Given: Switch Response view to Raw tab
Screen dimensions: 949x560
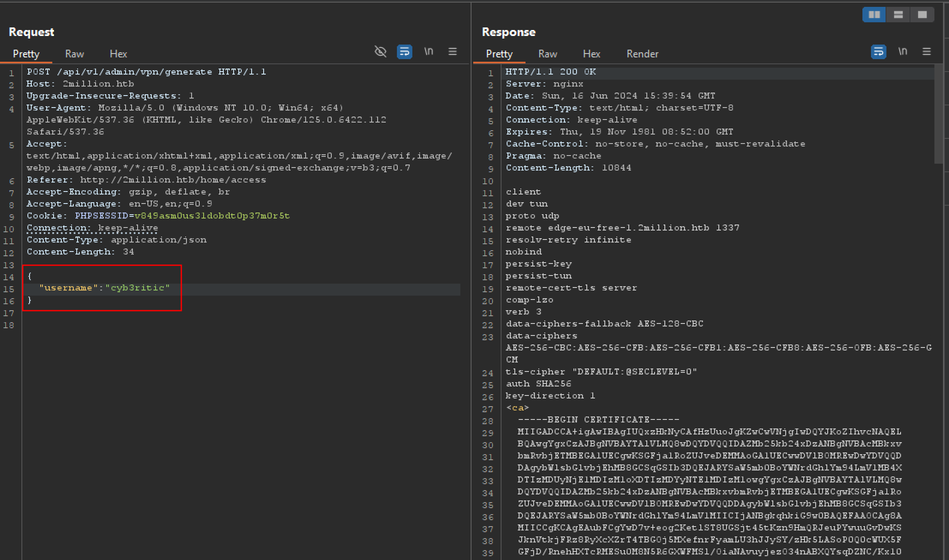Looking at the screenshot, I should 548,54.
